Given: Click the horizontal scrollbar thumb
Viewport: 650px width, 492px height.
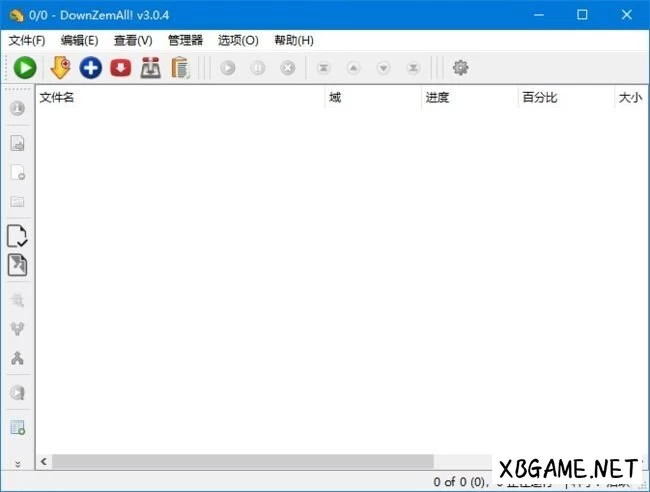Looking at the screenshot, I should click(x=240, y=462).
